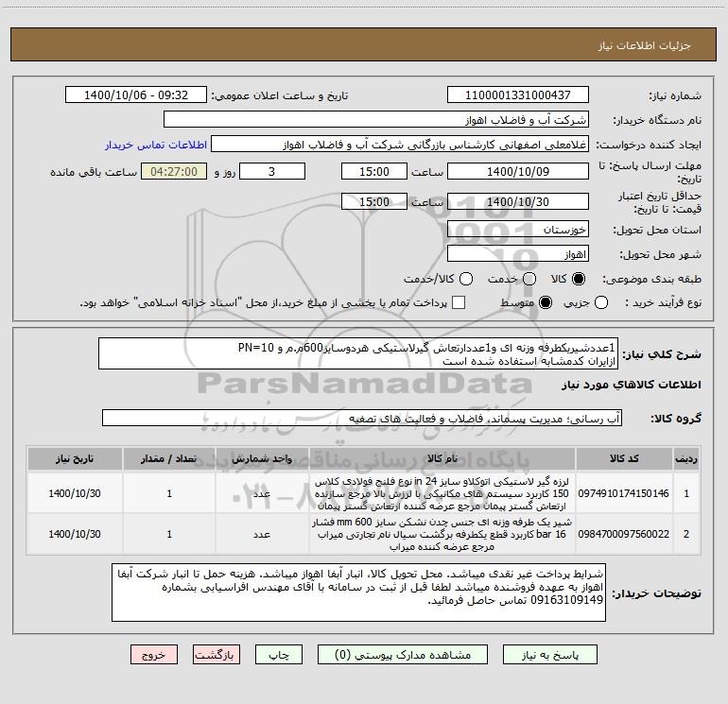This screenshot has height=704, width=728.
Task: Click the ردیف column header
Action: coord(686,458)
